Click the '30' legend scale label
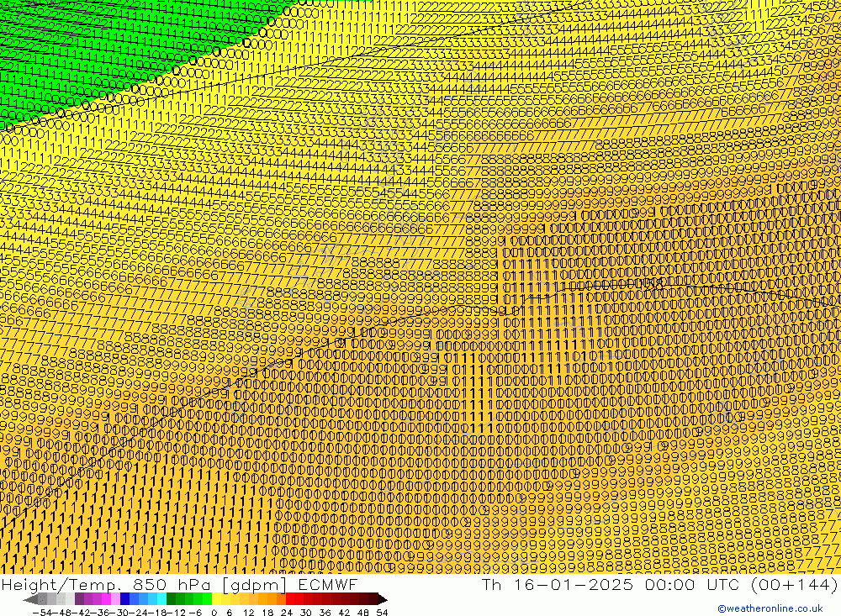 (x=306, y=613)
